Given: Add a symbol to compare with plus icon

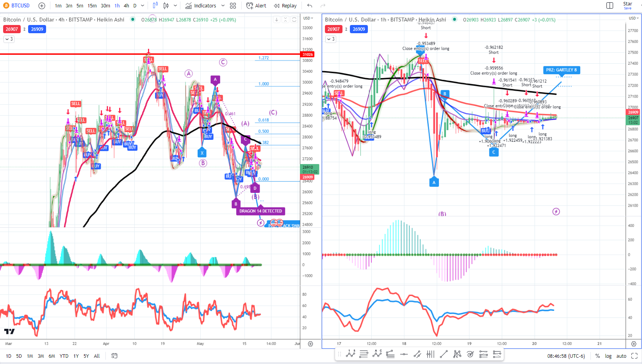Looking at the screenshot, I should (x=42, y=5).
